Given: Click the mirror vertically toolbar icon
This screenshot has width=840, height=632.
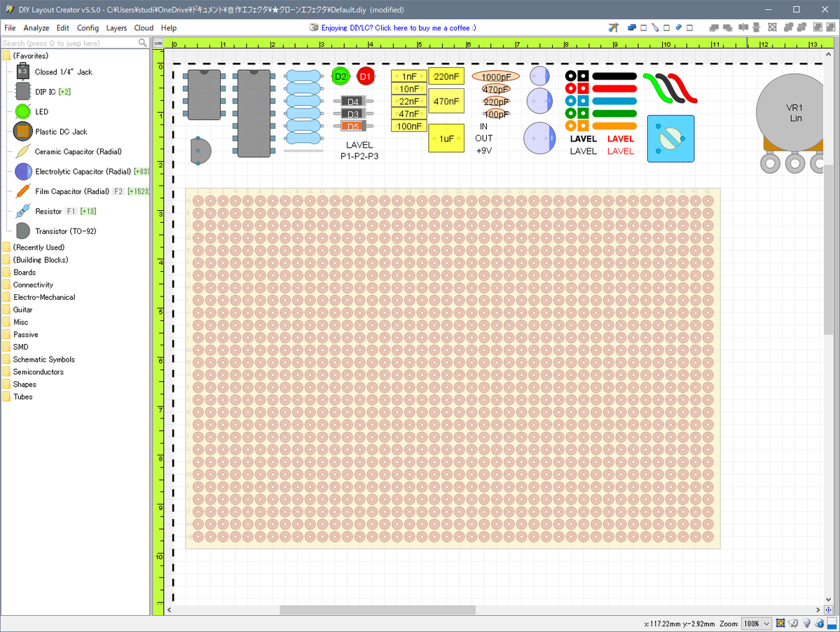Looking at the screenshot, I should (x=757, y=27).
